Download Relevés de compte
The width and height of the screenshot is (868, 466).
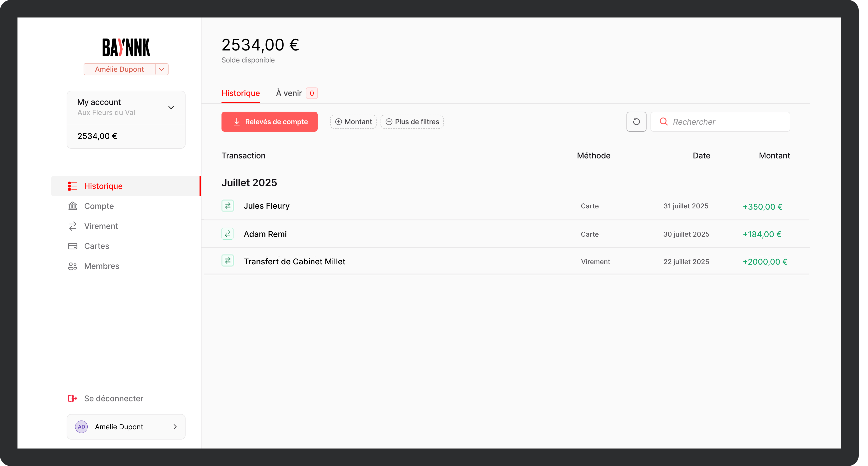click(x=269, y=122)
